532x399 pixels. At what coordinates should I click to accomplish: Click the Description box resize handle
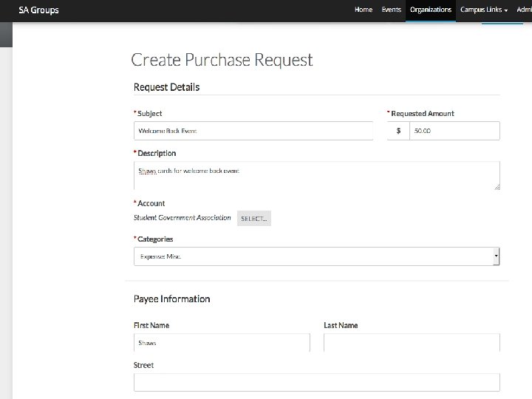point(497,187)
